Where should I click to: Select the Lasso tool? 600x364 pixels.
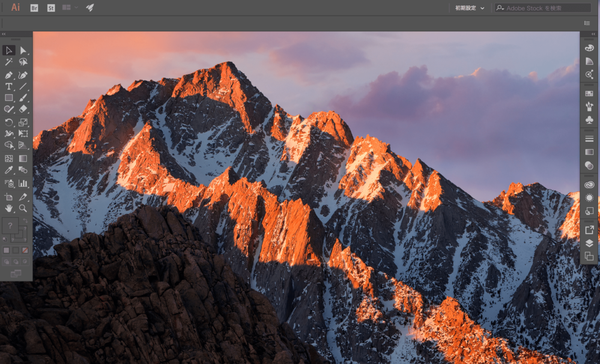coord(23,62)
